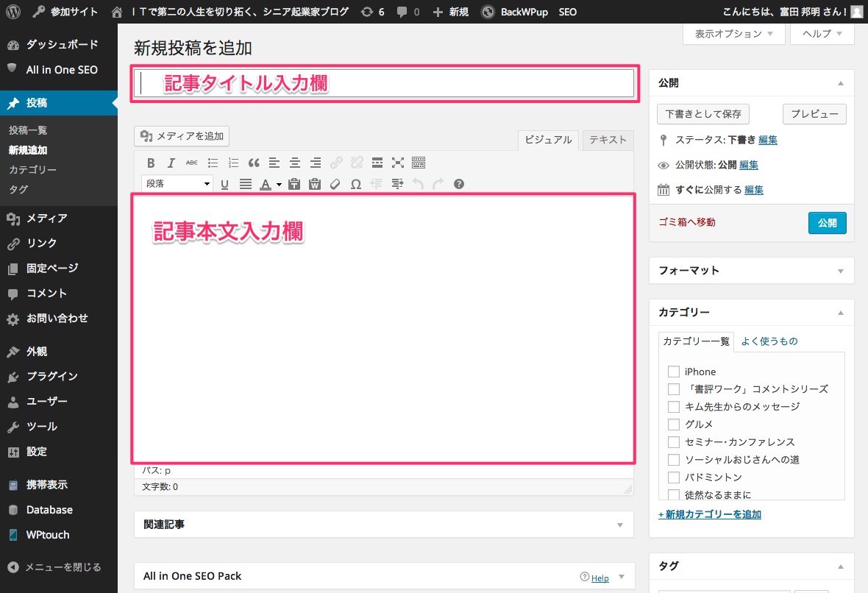
Task: Toggle the フォーマット panel expander arrow
Action: point(841,271)
